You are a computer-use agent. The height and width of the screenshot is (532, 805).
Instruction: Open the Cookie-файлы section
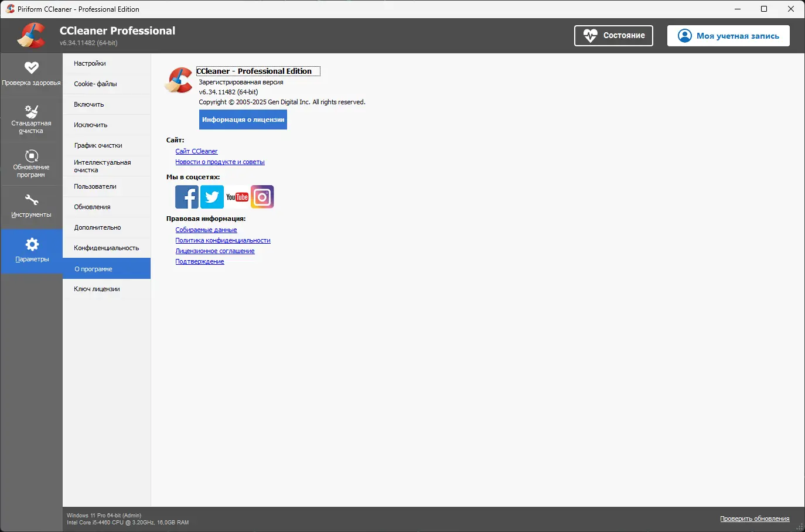point(107,84)
